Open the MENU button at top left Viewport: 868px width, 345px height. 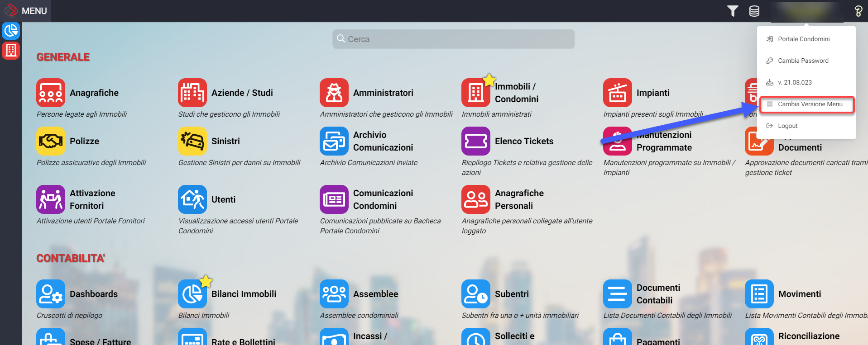[26, 11]
